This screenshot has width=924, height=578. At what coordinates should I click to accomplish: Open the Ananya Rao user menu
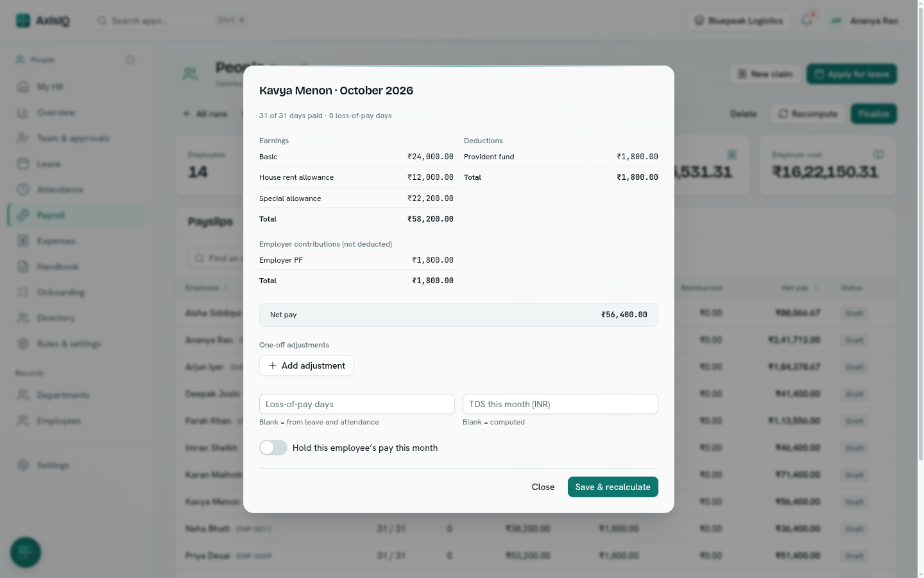(x=864, y=21)
